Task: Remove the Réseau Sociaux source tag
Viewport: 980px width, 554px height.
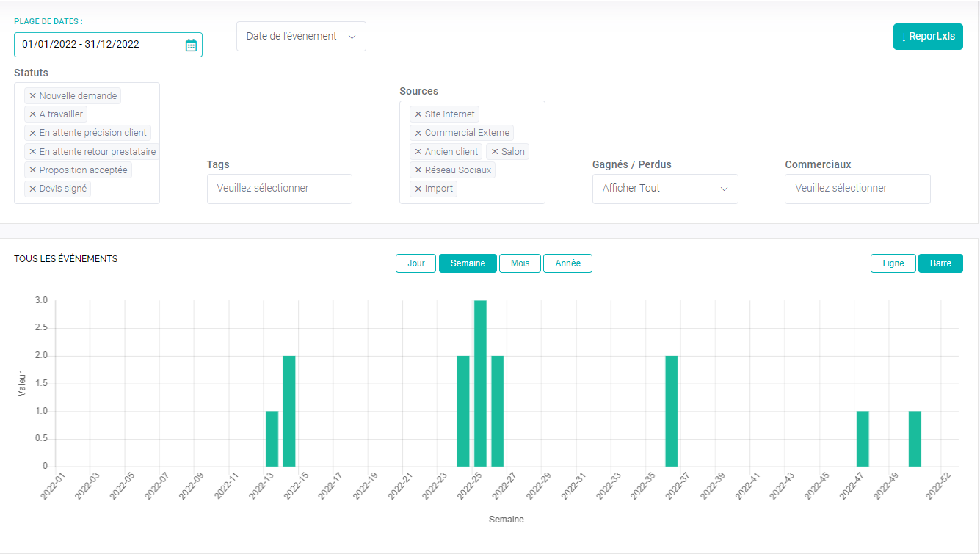Action: (418, 170)
